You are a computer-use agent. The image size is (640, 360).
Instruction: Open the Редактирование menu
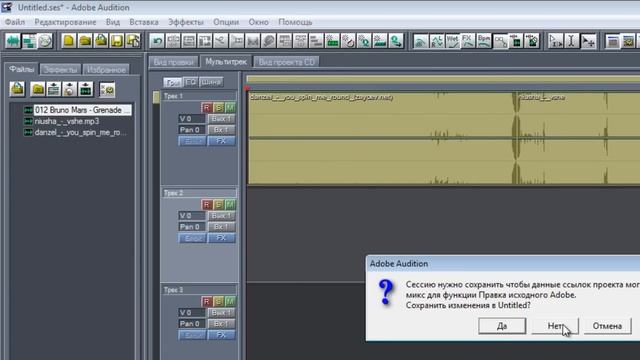tap(65, 22)
